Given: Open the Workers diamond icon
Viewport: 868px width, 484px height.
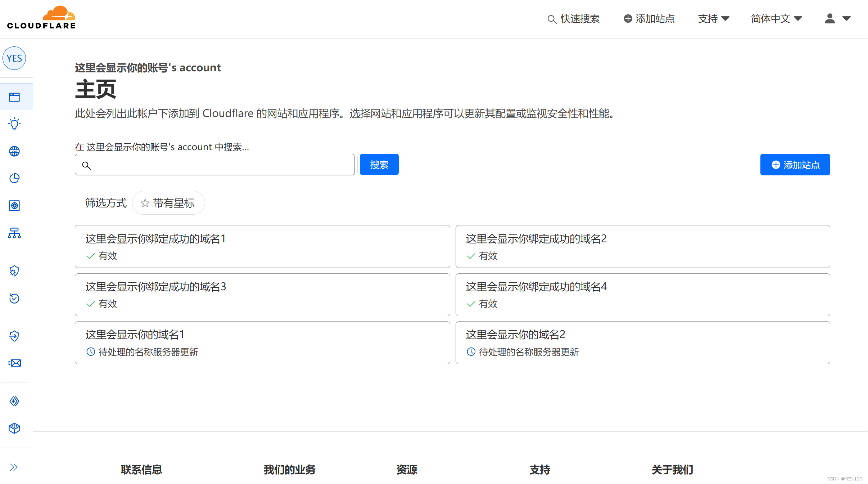Looking at the screenshot, I should [x=14, y=401].
